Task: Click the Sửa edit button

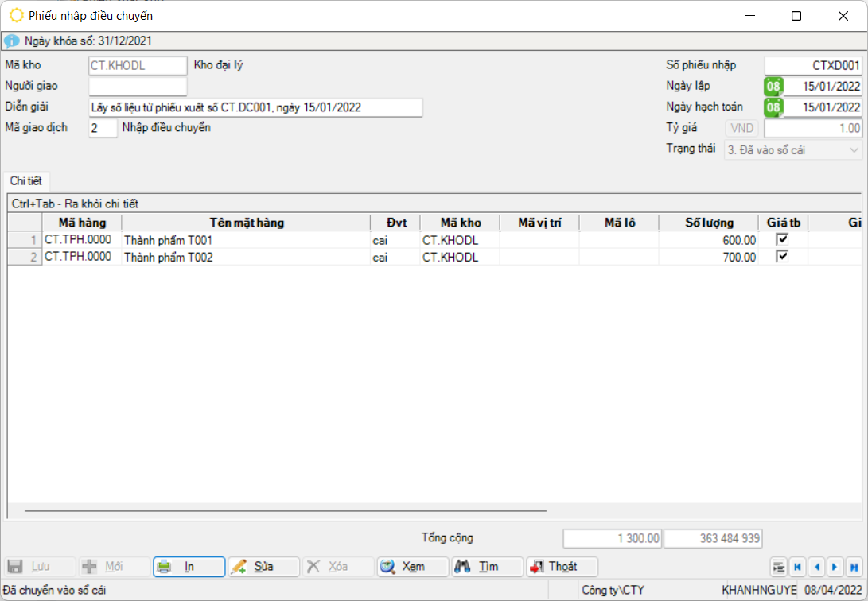Action: [x=263, y=567]
